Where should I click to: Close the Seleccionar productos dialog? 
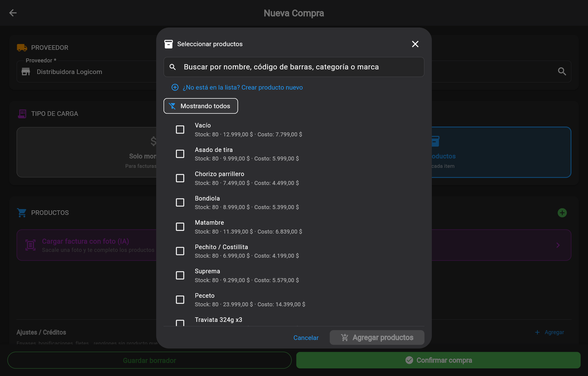(415, 44)
